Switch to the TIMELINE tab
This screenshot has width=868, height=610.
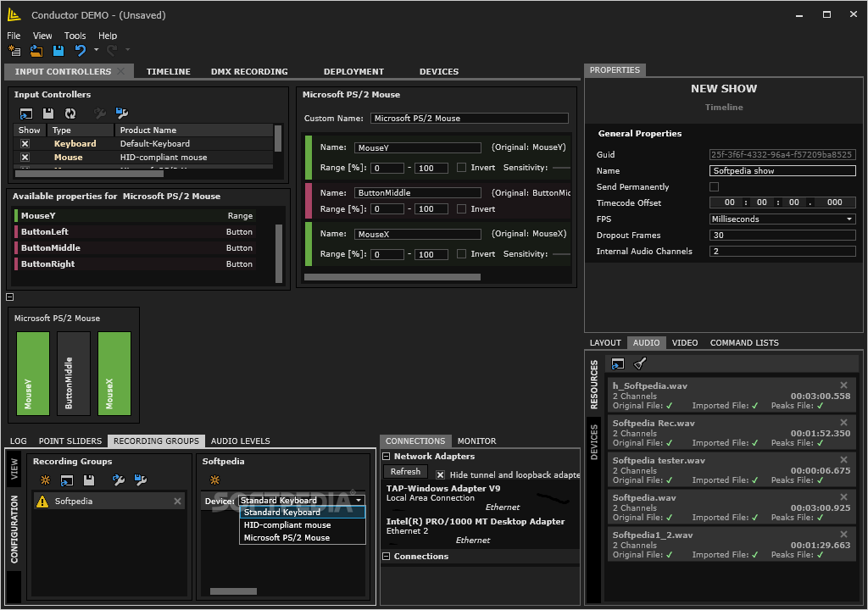pyautogui.click(x=169, y=71)
